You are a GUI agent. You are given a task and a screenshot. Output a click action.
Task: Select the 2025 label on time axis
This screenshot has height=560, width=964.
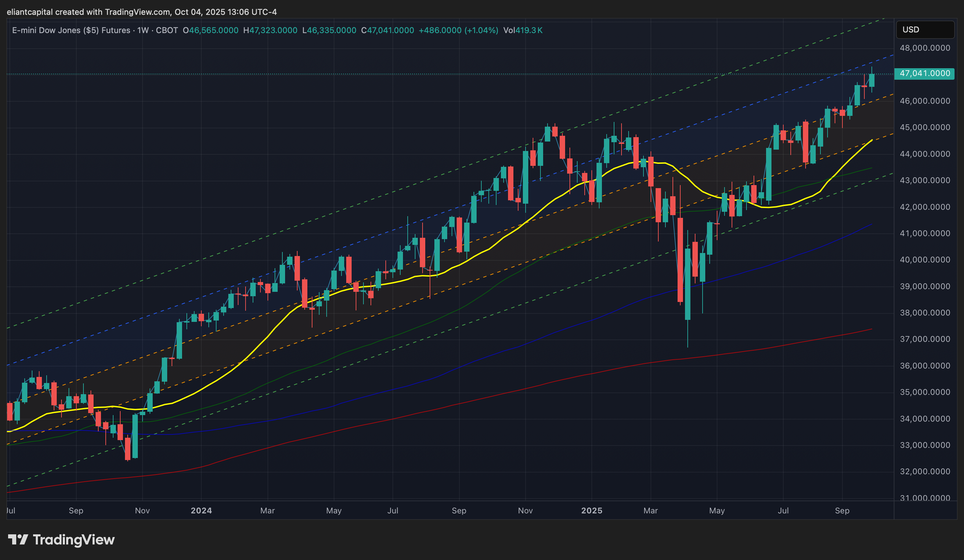(x=591, y=511)
